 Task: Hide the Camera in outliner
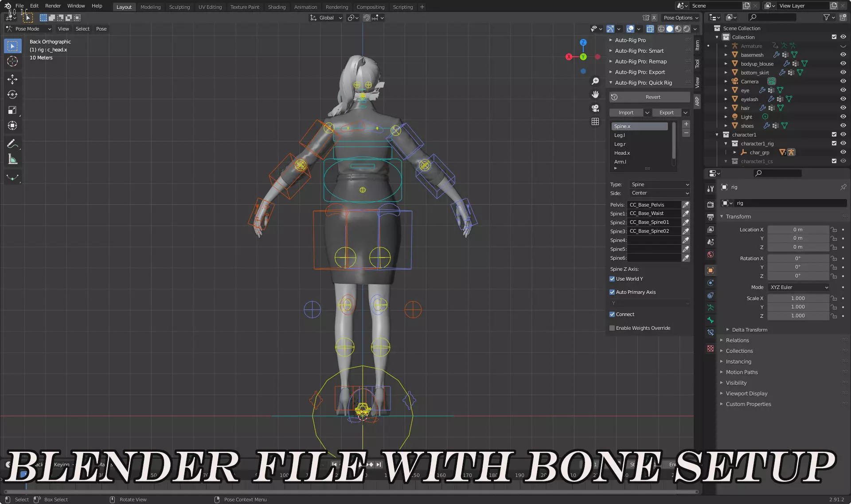[x=843, y=81]
